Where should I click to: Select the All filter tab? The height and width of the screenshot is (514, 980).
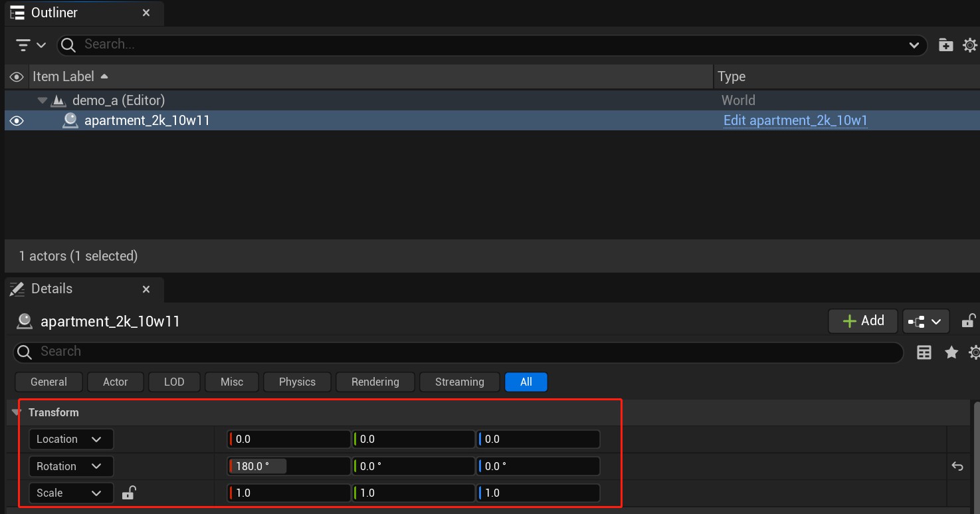[x=526, y=382]
